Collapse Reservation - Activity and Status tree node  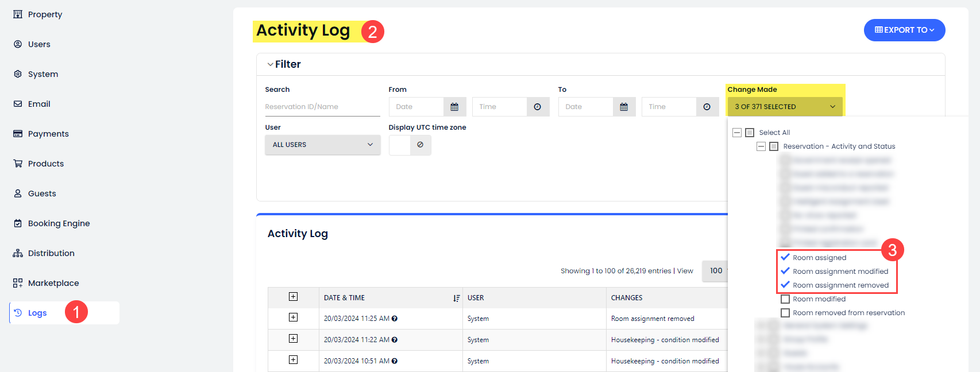(761, 146)
